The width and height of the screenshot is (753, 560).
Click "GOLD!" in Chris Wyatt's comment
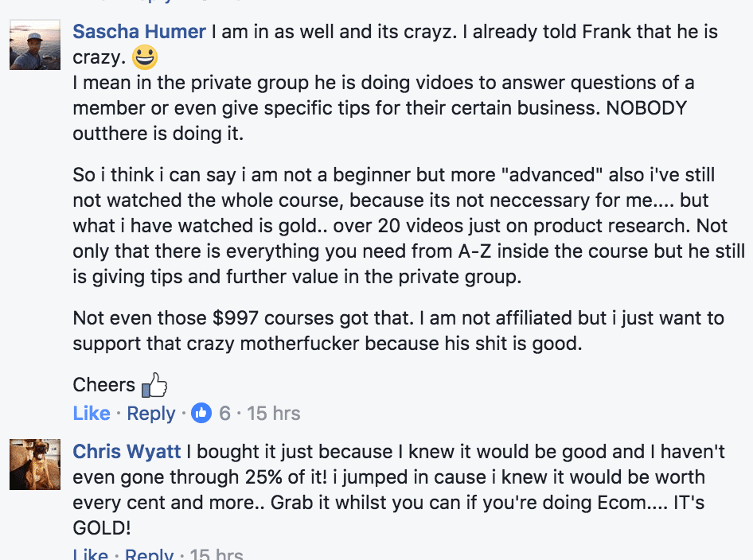pyautogui.click(x=102, y=528)
